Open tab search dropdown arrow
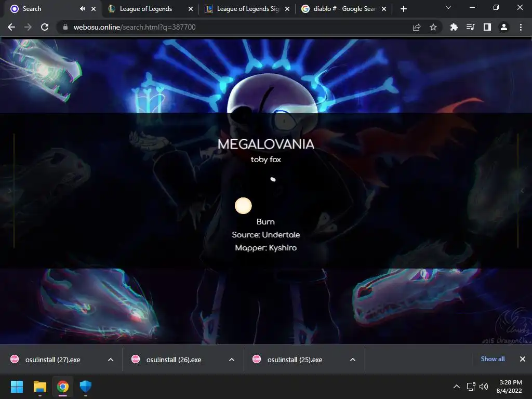This screenshot has height=399, width=532. [448, 7]
